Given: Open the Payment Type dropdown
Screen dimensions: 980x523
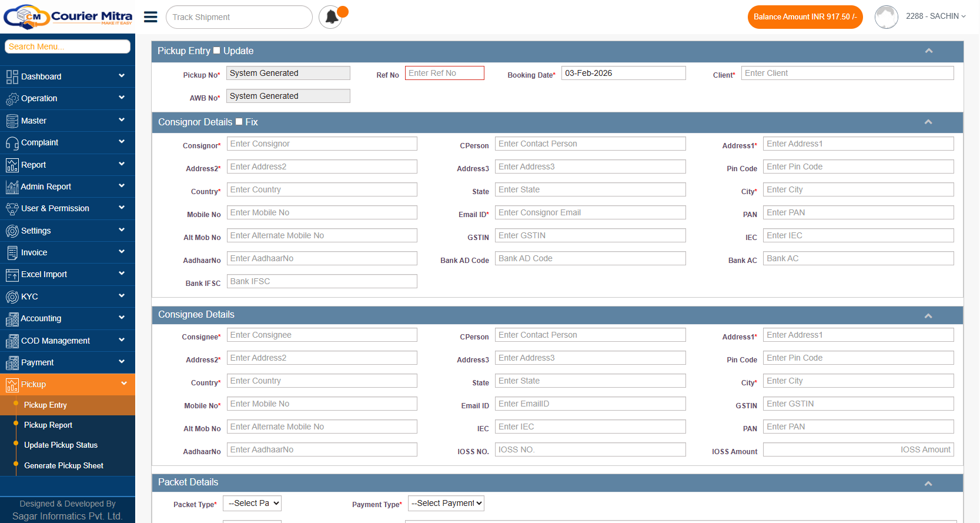Looking at the screenshot, I should click(446, 504).
